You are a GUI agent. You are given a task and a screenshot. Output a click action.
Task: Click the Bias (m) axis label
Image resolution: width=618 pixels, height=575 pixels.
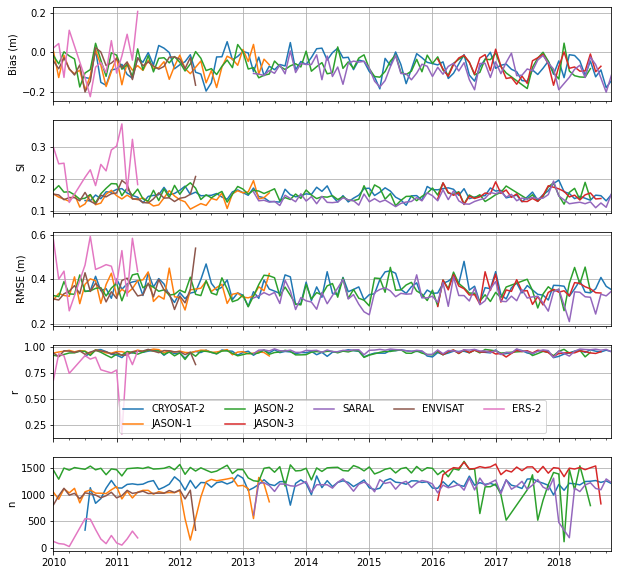tap(13, 54)
